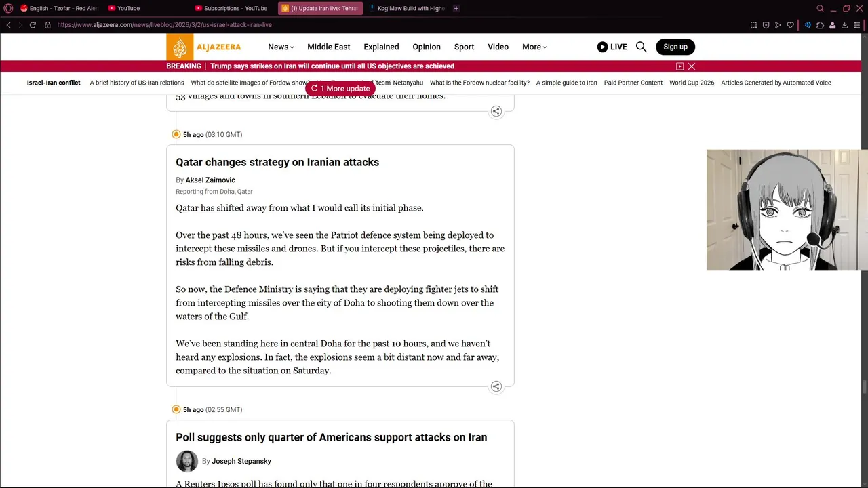Open the Explained section
The width and height of the screenshot is (868, 488).
381,47
